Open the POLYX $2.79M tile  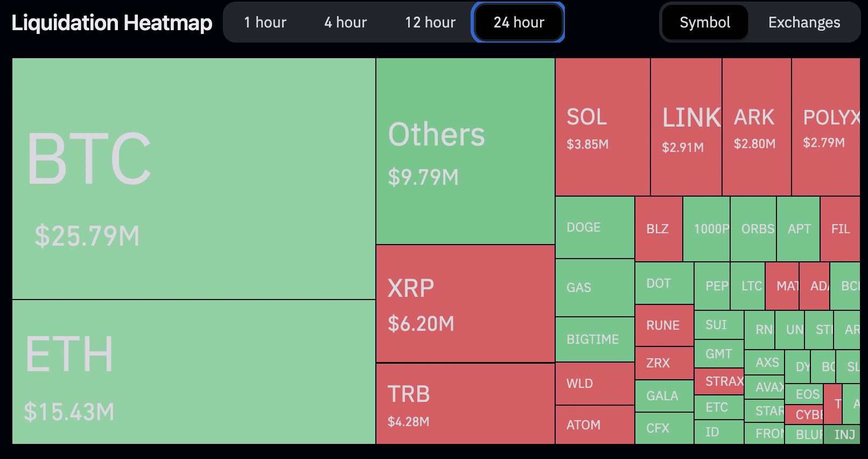(x=825, y=127)
